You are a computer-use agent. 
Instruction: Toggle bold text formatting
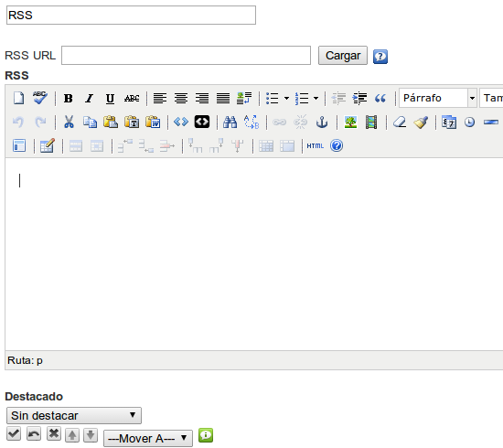(68, 98)
